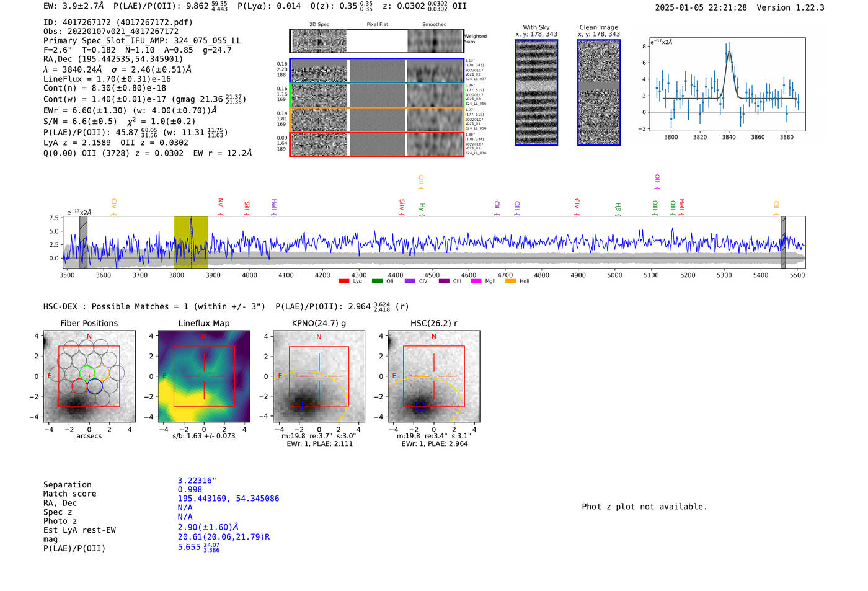Image resolution: width=868 pixels, height=591 pixels.
Task: Click the red fiber circle in Fiber Positions
Action: pyautogui.click(x=79, y=386)
